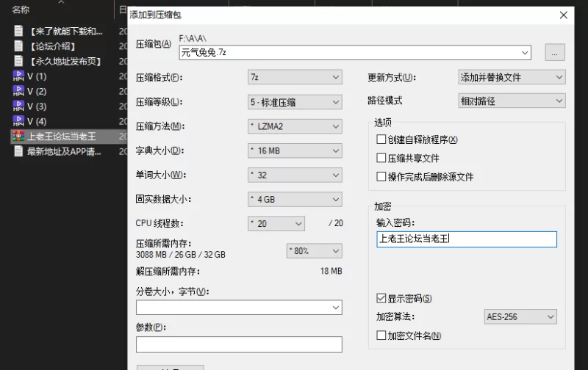Click the MP4 icon of V (2)

click(18, 91)
